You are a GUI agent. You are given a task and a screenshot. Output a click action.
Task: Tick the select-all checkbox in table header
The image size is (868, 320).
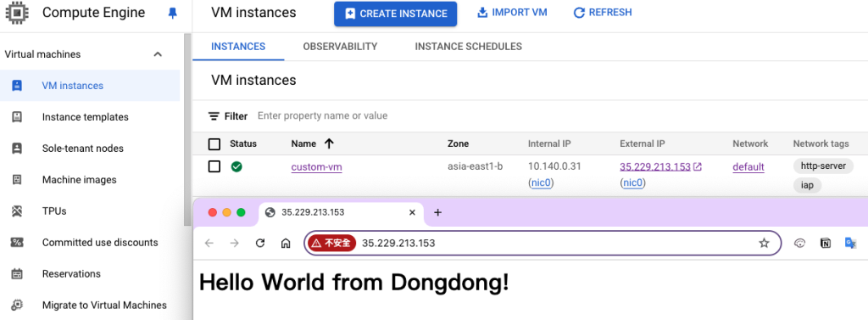coord(214,144)
